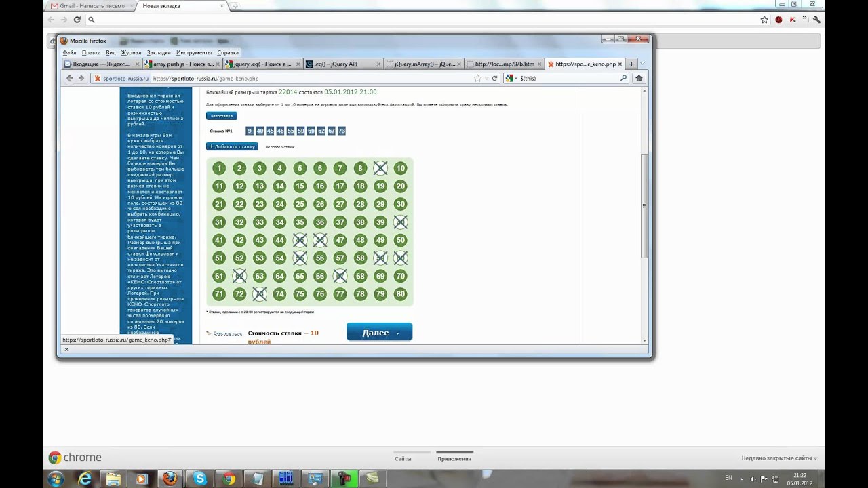
Task: Close the sportloto keno Firefox tab
Action: (x=620, y=64)
